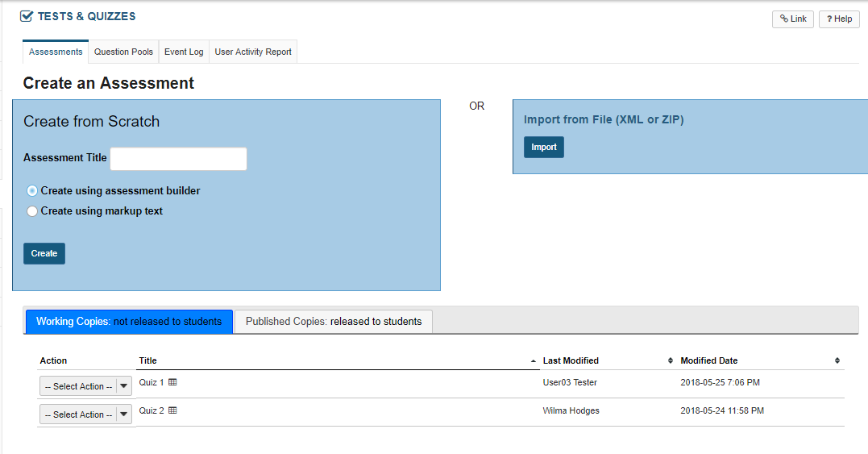Select the Working Copies tab
Image resolution: width=868 pixels, height=454 pixels.
point(129,322)
